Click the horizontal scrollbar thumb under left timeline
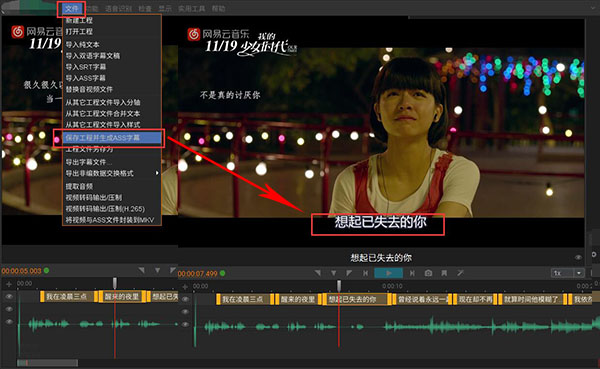This screenshot has height=369, width=600. [x=47, y=363]
